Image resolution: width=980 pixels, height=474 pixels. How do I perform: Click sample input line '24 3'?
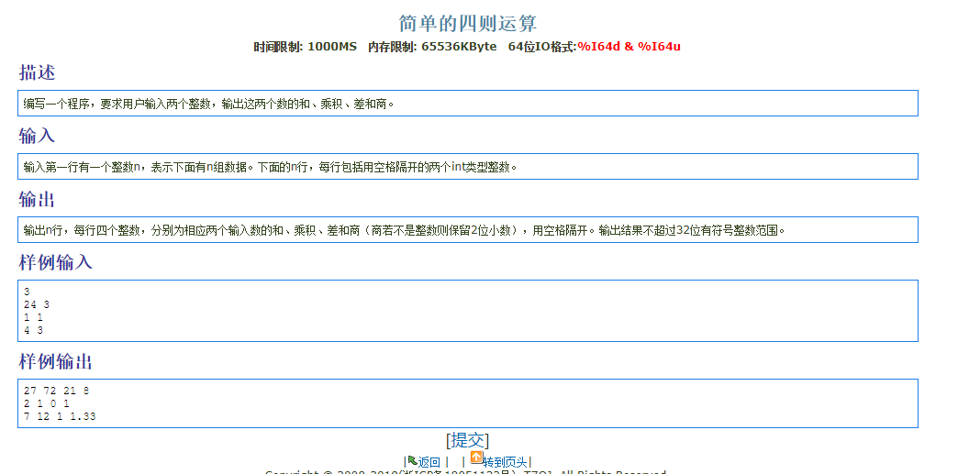pyautogui.click(x=37, y=304)
